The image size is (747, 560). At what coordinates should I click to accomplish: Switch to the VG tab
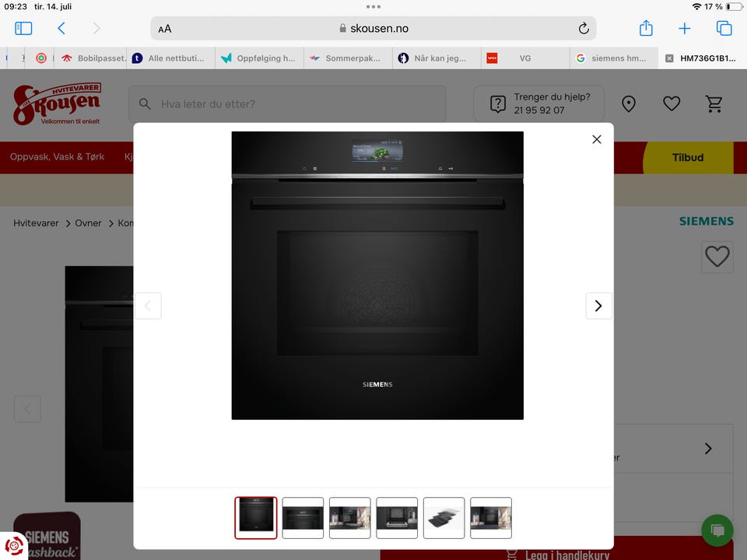(x=525, y=58)
